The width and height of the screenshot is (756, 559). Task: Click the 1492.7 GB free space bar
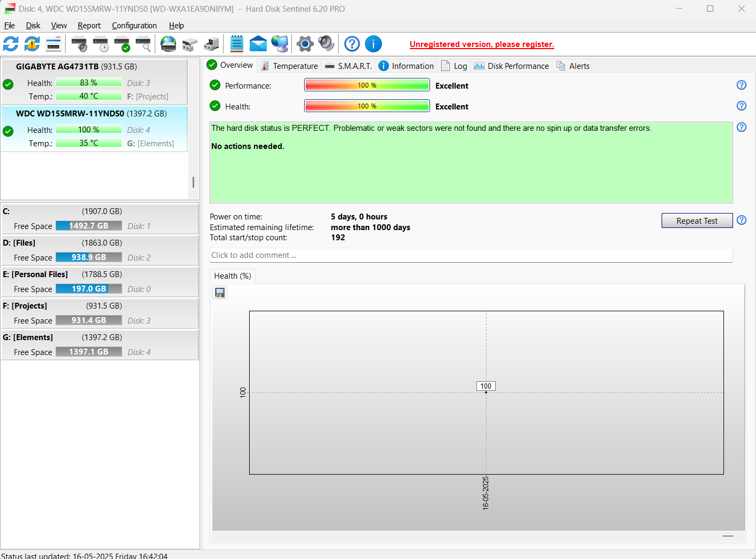click(x=89, y=226)
